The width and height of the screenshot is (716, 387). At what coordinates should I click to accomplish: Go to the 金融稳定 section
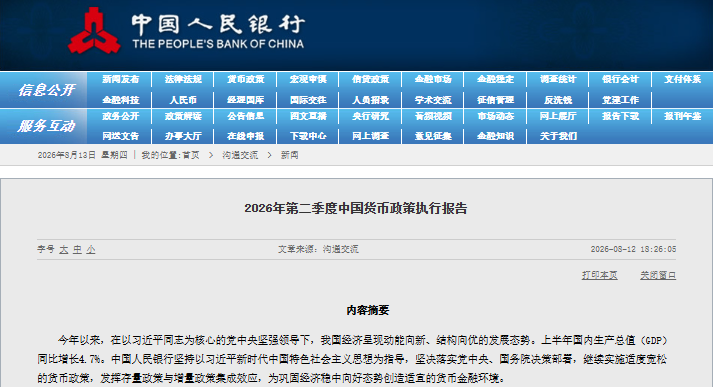click(495, 79)
